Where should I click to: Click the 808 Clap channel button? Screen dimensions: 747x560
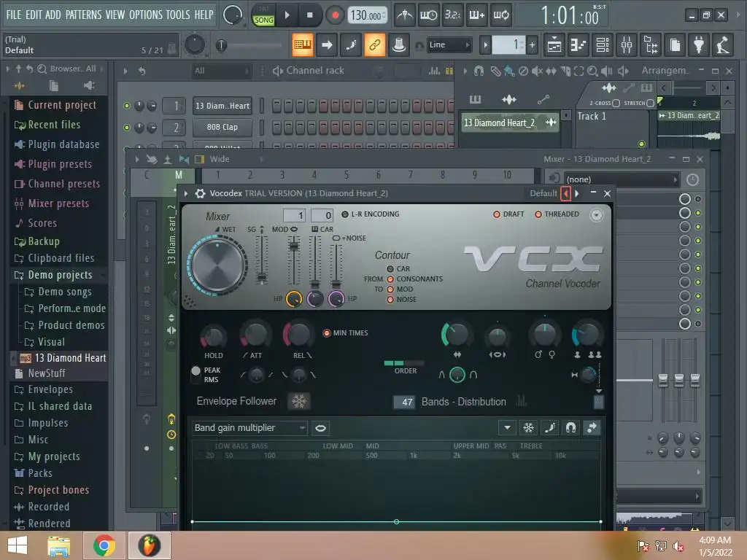(x=222, y=127)
